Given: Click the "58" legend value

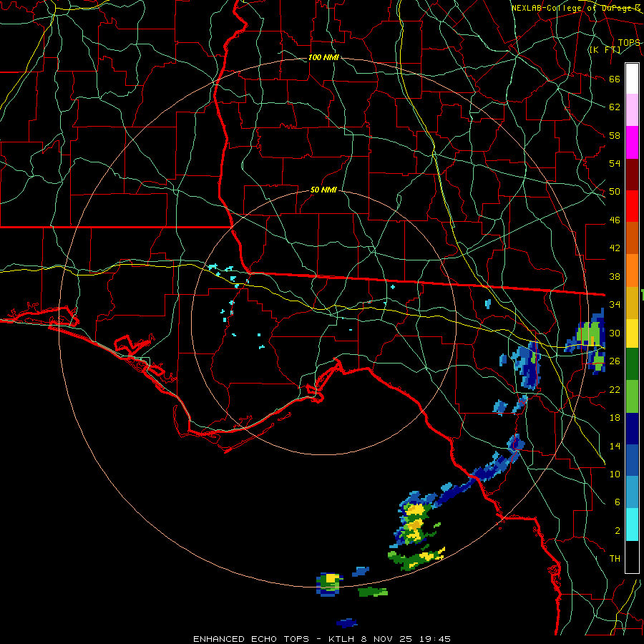Looking at the screenshot, I should pyautogui.click(x=615, y=135).
